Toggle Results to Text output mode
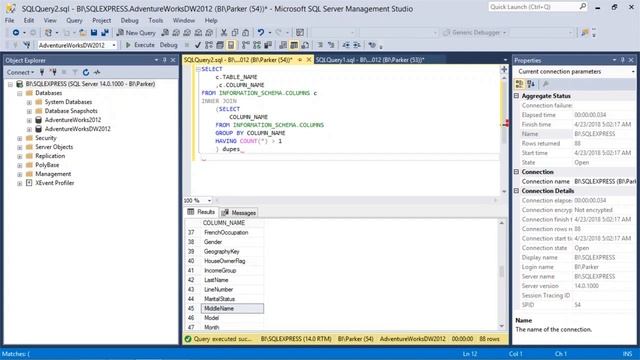Image resolution: width=640 pixels, height=360 pixels. [x=283, y=45]
